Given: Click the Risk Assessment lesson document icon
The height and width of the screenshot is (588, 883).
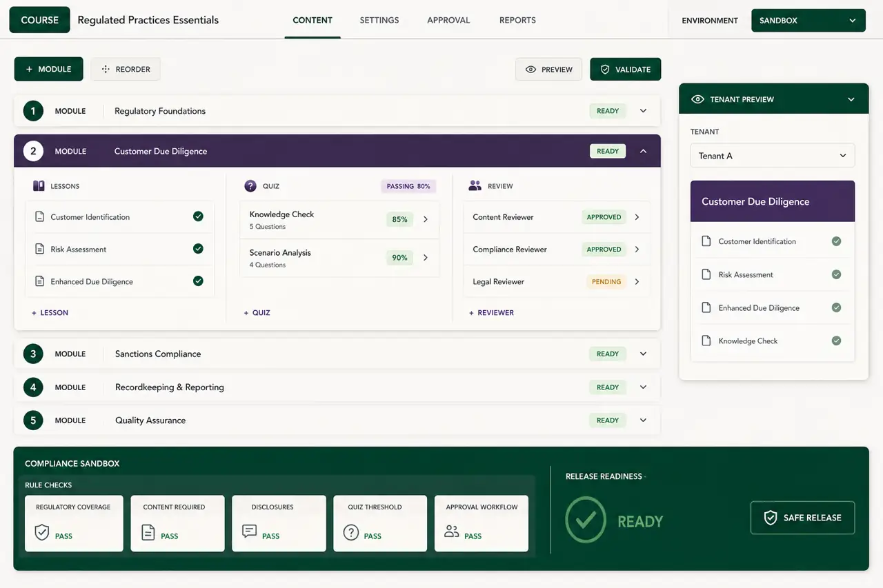Looking at the screenshot, I should point(40,249).
